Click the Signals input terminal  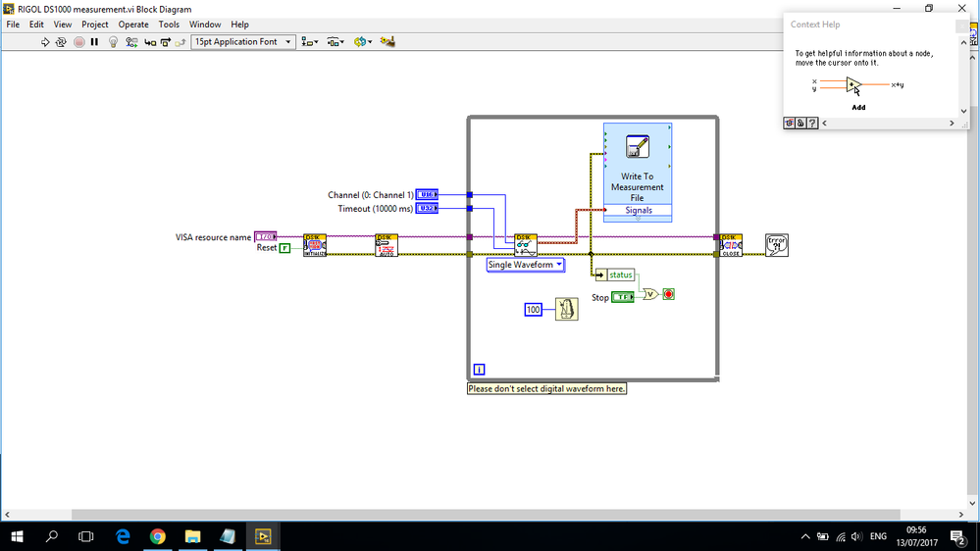coord(638,211)
